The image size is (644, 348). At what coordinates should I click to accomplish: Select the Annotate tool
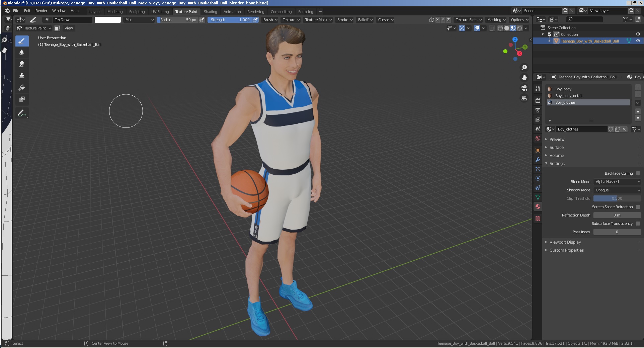click(22, 113)
